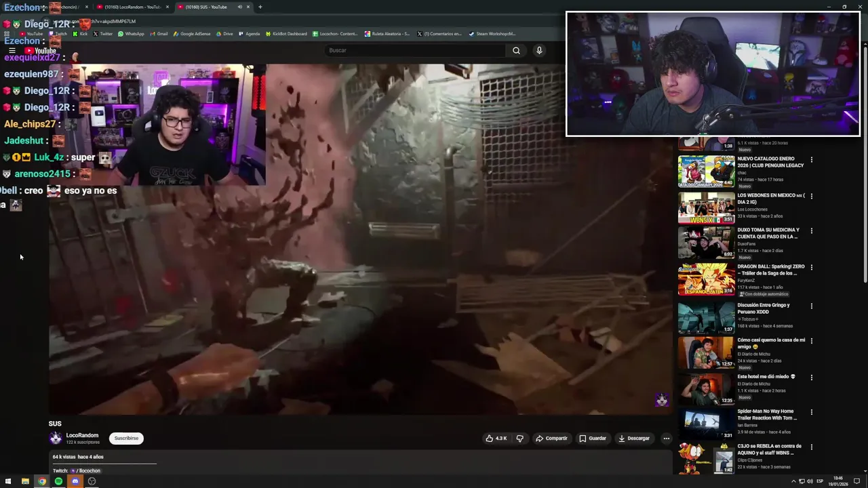Viewport: 868px width, 488px height.
Task: Open Discord from taskbar
Action: coord(75,481)
